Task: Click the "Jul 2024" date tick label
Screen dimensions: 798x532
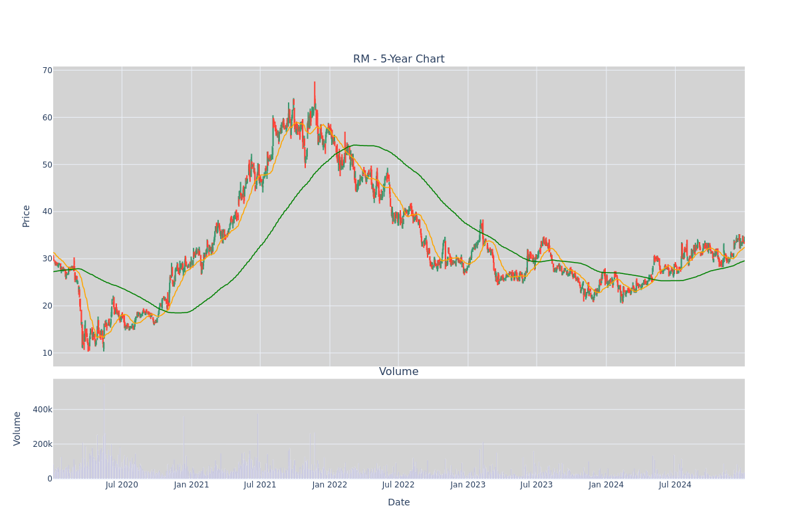Action: [675, 485]
